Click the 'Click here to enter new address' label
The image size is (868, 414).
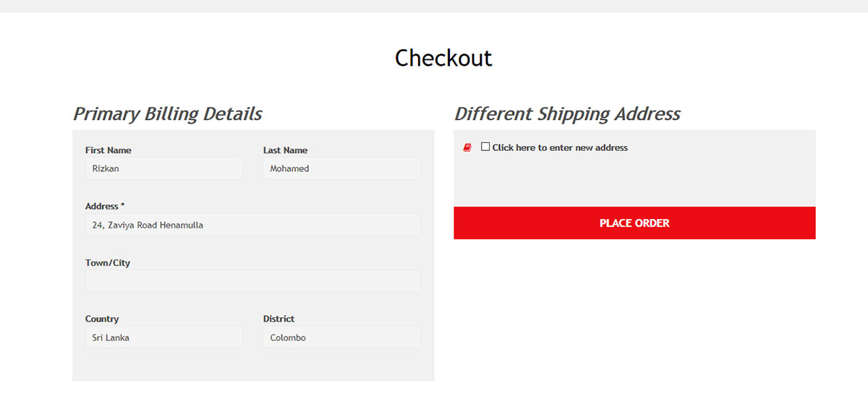(x=560, y=147)
